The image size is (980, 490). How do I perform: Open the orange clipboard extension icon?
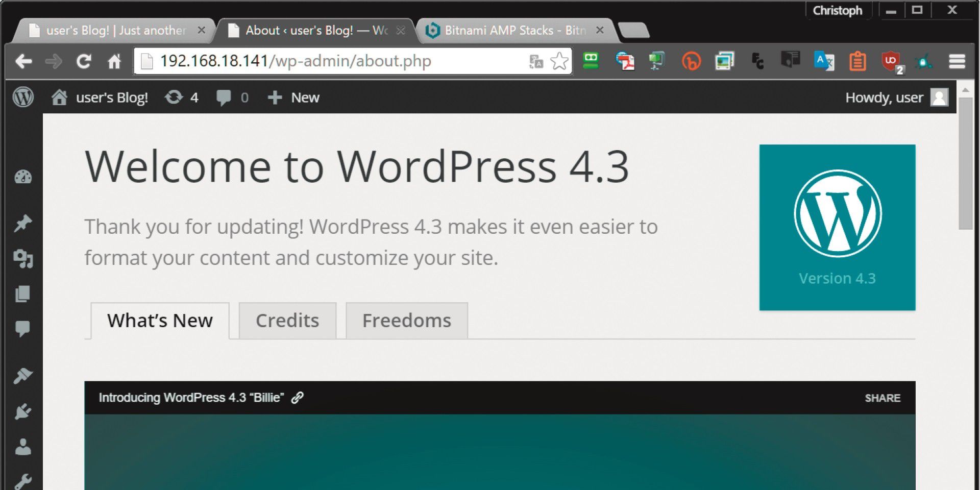coord(857,61)
